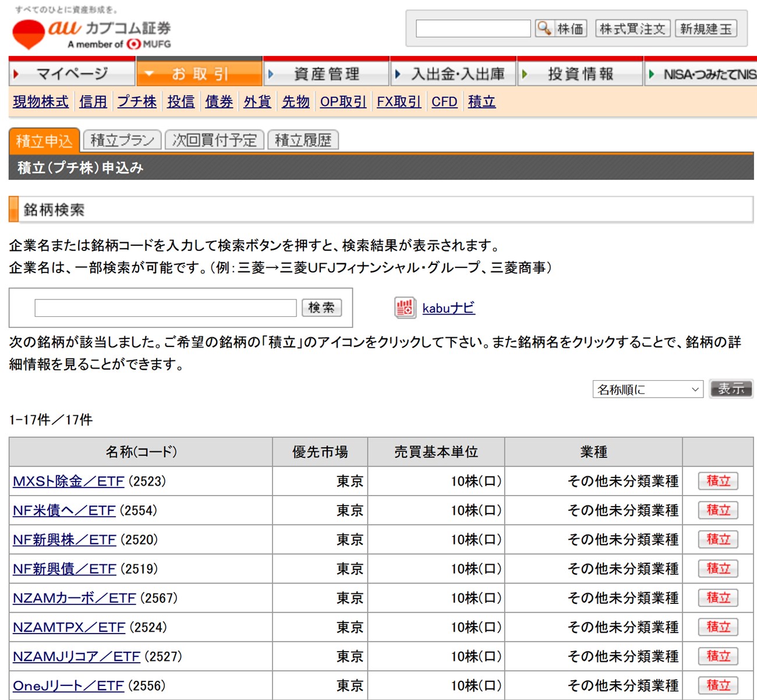This screenshot has height=700, width=757.
Task: Click the 優先市場 column header
Action: (x=320, y=452)
